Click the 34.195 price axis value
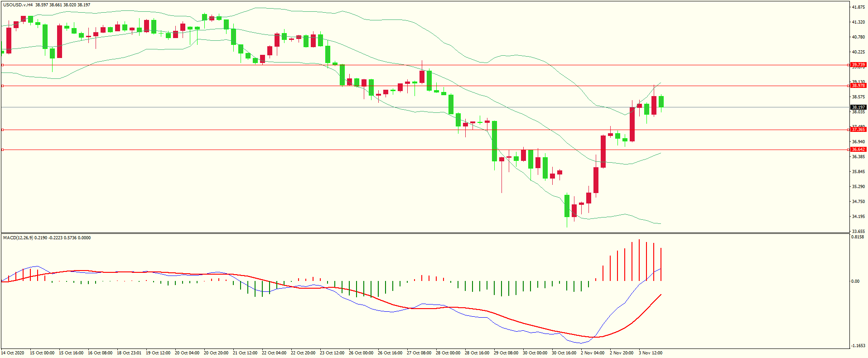The width and height of the screenshot is (868, 358). 858,217
